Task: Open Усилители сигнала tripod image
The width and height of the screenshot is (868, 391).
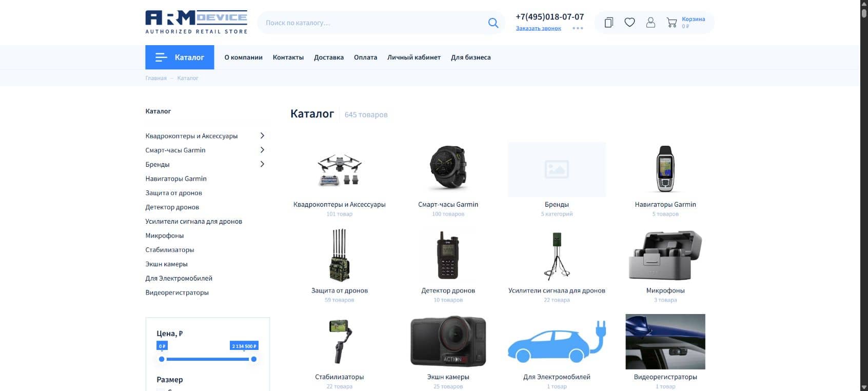Action: [557, 256]
